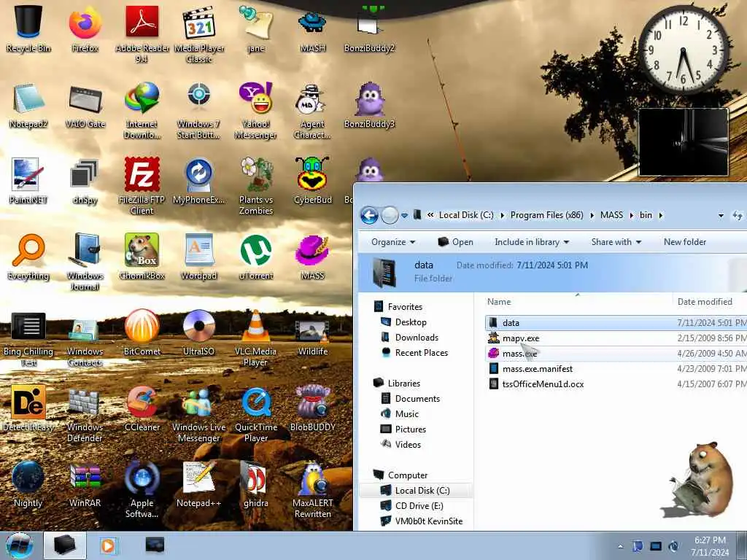747x560 pixels.
Task: Click Local Disk (C:) breadcrumb segment
Action: pyautogui.click(x=466, y=215)
